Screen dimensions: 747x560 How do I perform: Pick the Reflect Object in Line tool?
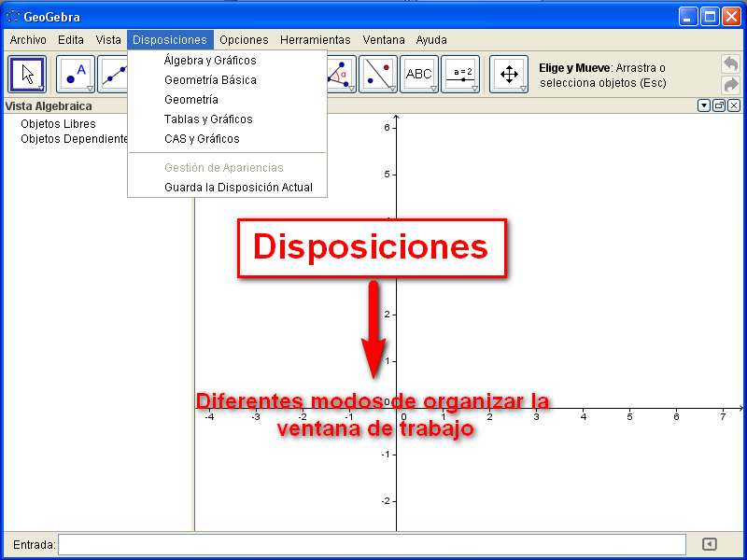[x=378, y=75]
